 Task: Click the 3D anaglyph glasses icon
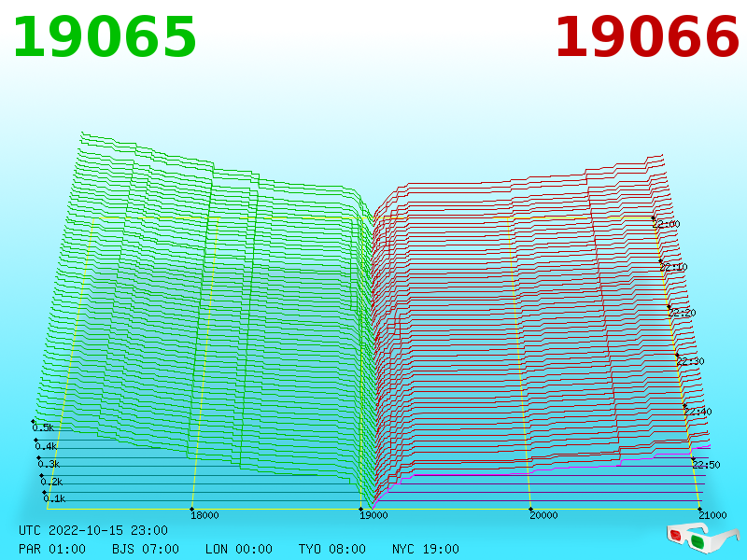click(702, 539)
